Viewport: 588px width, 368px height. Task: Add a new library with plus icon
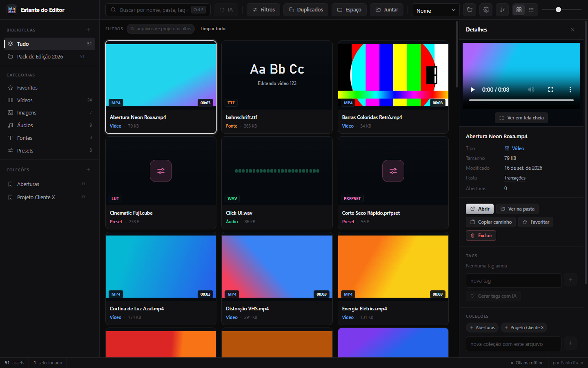click(x=88, y=30)
